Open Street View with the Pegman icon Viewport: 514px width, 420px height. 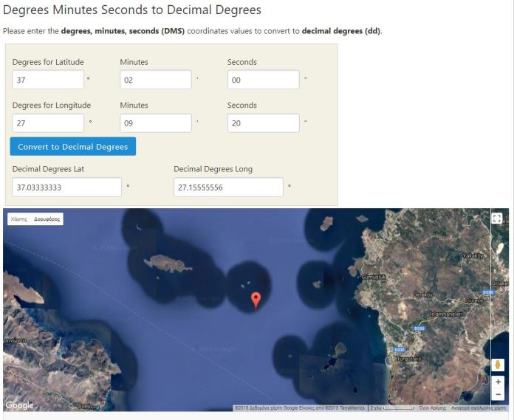tap(498, 365)
